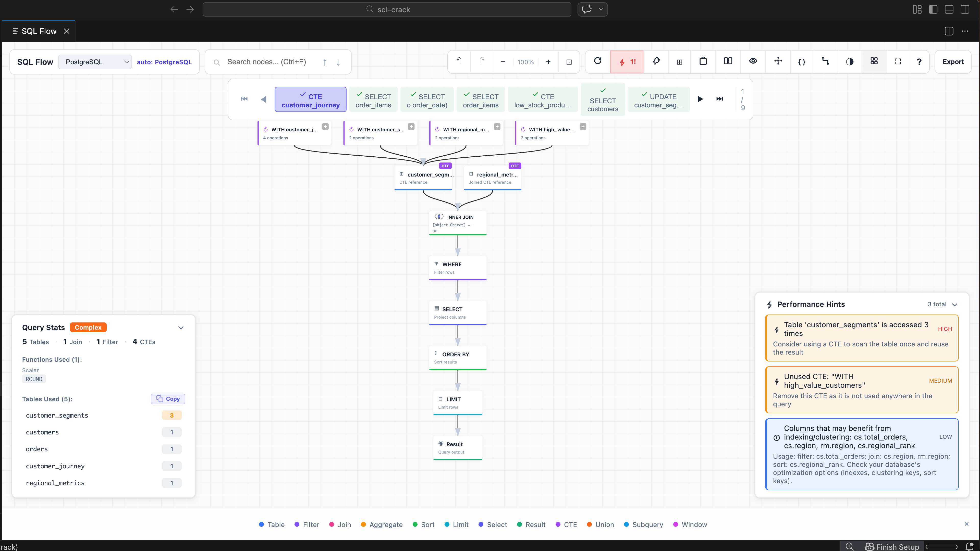Click the pin visualization icon
The image size is (980, 551).
pyautogui.click(x=656, y=61)
